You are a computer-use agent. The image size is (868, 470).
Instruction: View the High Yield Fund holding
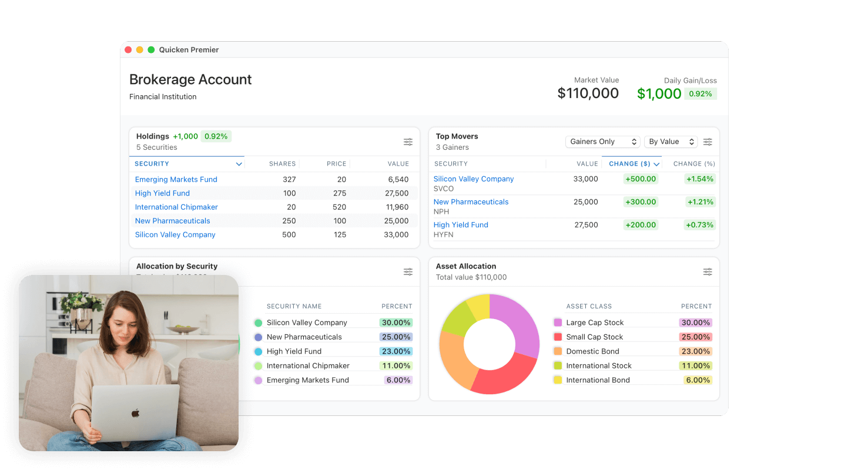(x=162, y=193)
